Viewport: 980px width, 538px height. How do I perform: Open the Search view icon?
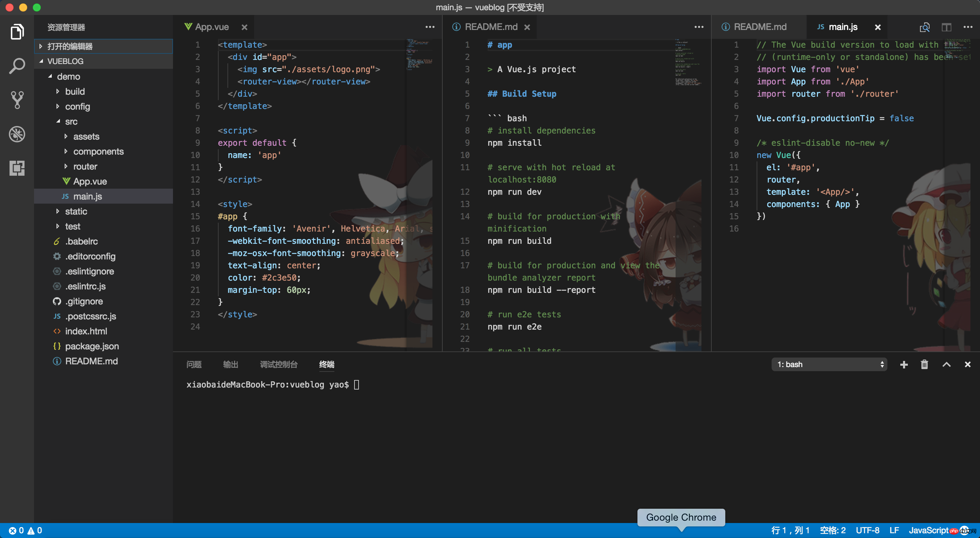[17, 66]
